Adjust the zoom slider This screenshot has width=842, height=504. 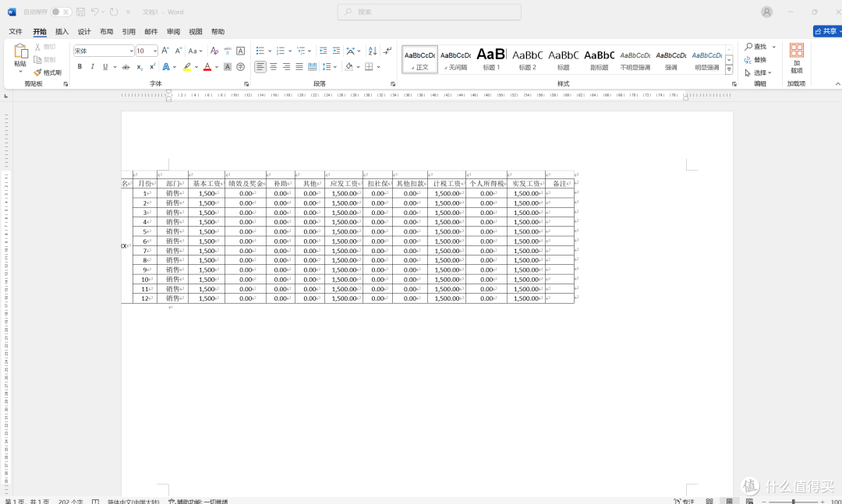pos(793,502)
